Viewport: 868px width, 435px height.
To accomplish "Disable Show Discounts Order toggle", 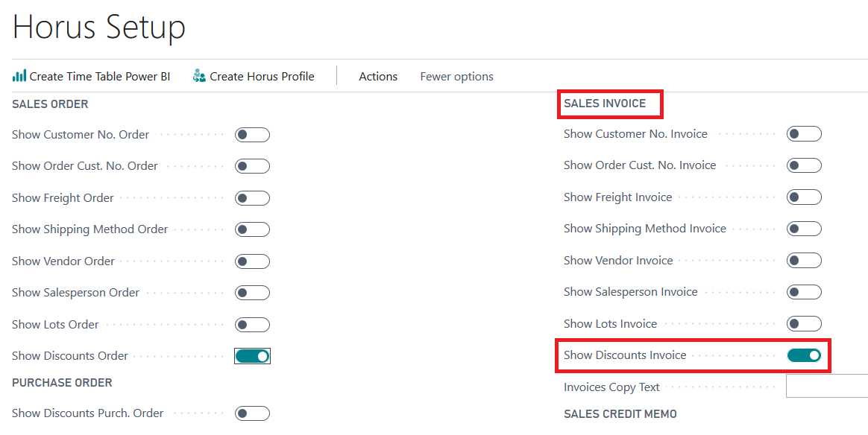I will point(253,356).
